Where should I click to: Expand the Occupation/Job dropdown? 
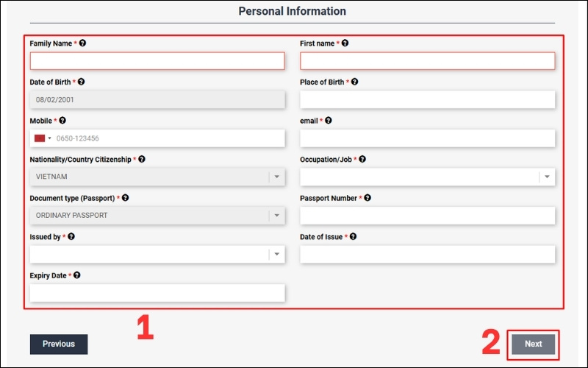(x=547, y=177)
